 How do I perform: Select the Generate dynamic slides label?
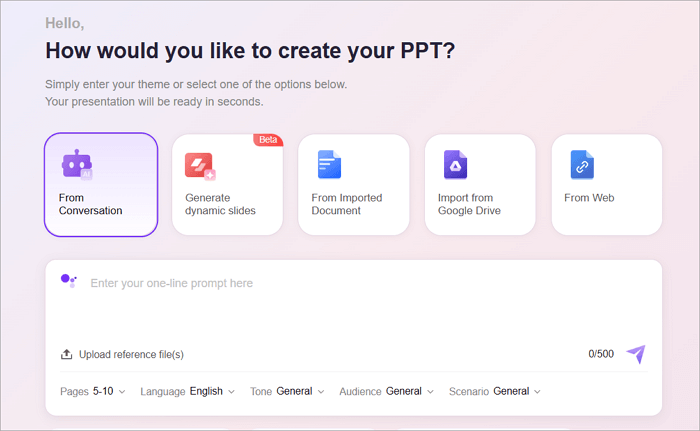coord(220,204)
